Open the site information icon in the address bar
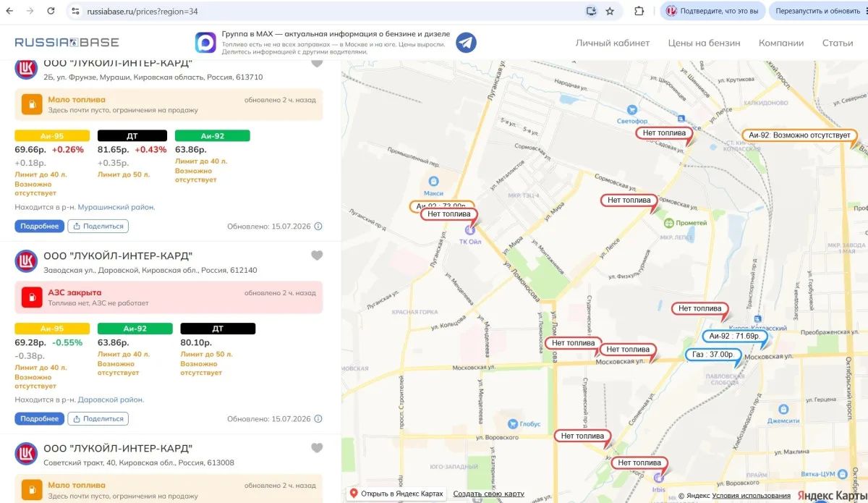The width and height of the screenshot is (868, 503). click(76, 11)
